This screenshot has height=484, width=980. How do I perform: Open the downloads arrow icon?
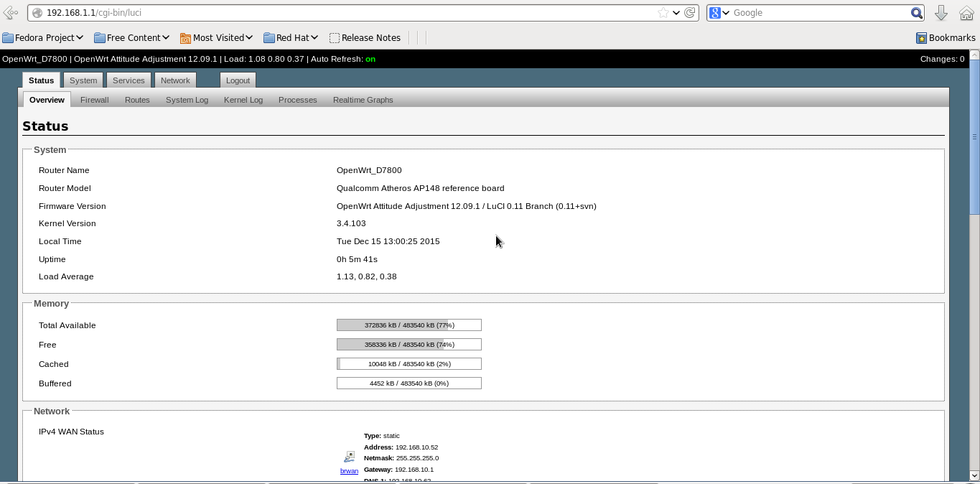point(941,13)
